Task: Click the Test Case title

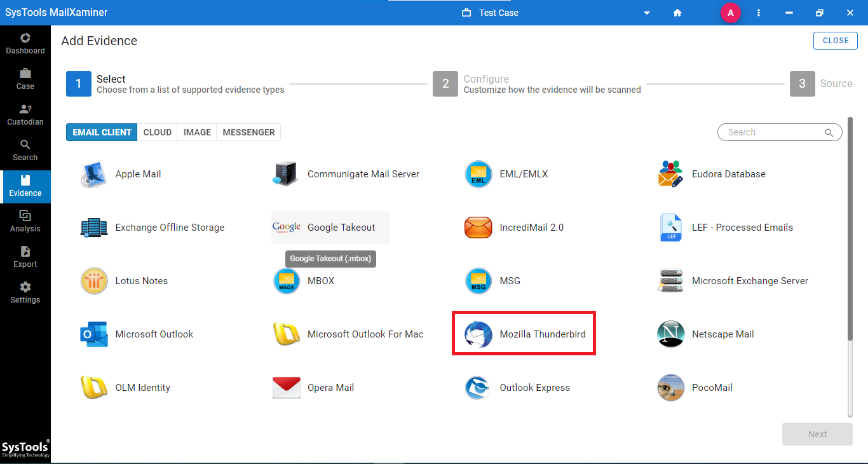Action: pos(499,13)
